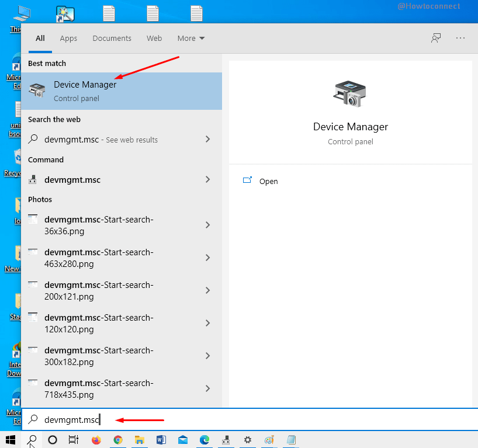Select desktop shortcut with magnifier picture icon
This screenshot has width=478, height=448.
pos(65,14)
